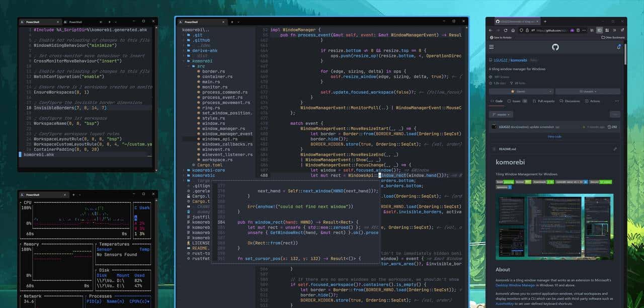Viewport: 644px width, 308px height.
Task: Open the Unwatch dropdown on GitHub
Action: pos(588,92)
